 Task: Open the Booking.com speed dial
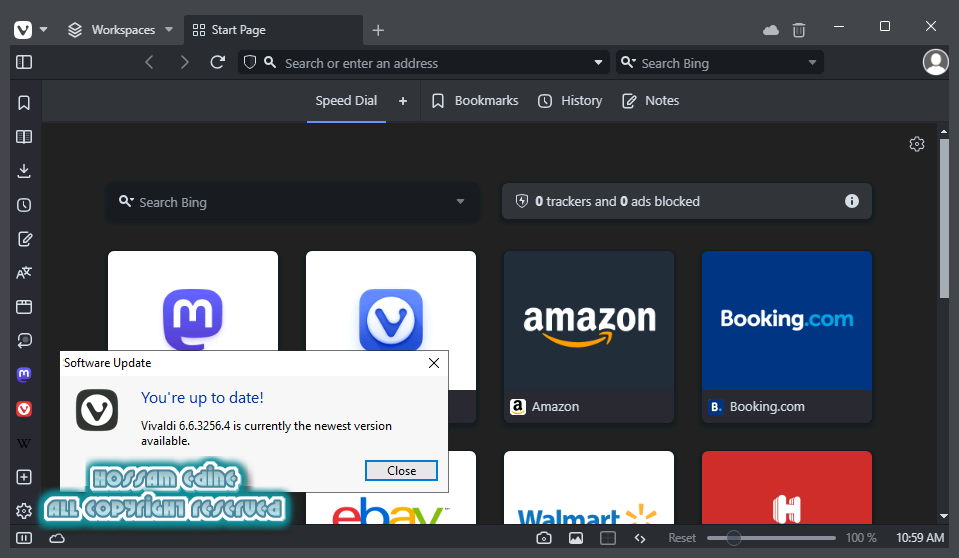pos(787,337)
